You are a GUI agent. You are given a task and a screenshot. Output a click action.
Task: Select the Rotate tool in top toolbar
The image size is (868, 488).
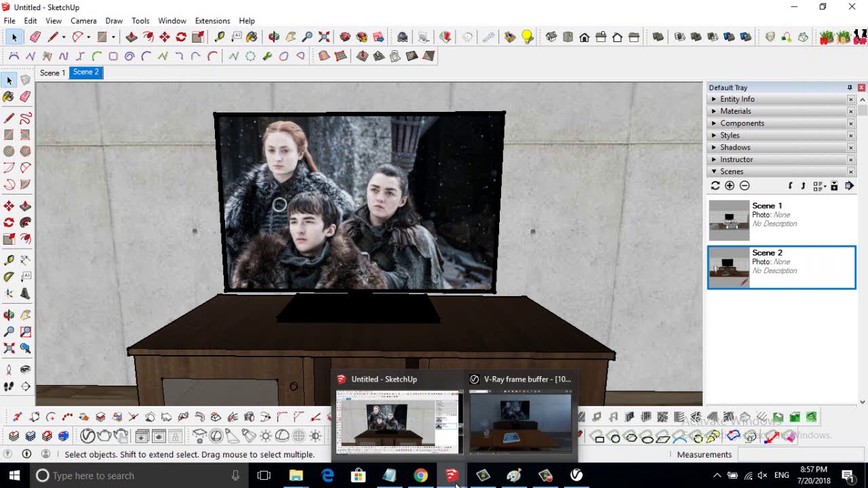click(181, 37)
